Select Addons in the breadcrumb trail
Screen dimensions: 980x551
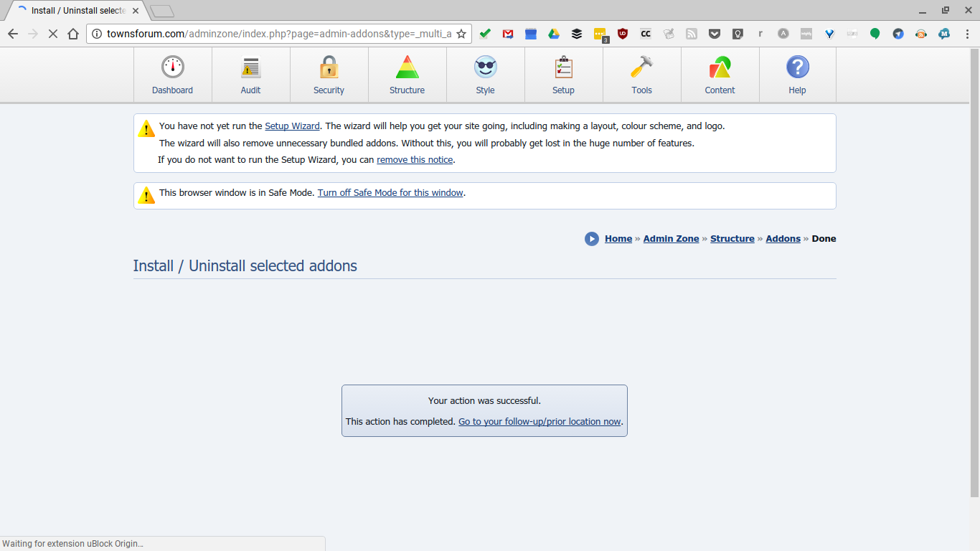(x=783, y=239)
